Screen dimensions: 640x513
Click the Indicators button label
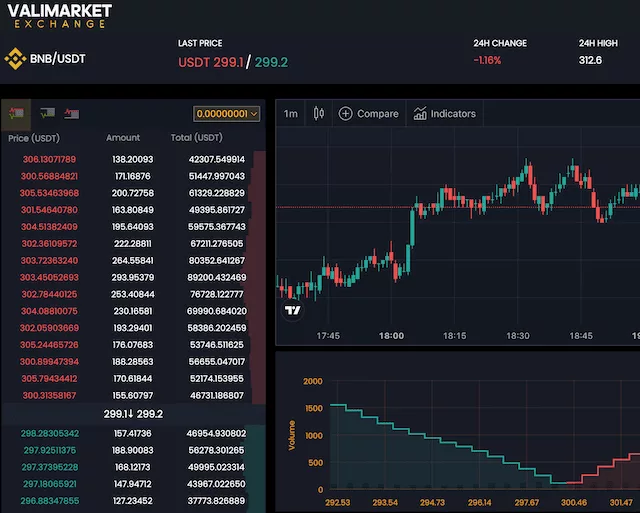[453, 114]
